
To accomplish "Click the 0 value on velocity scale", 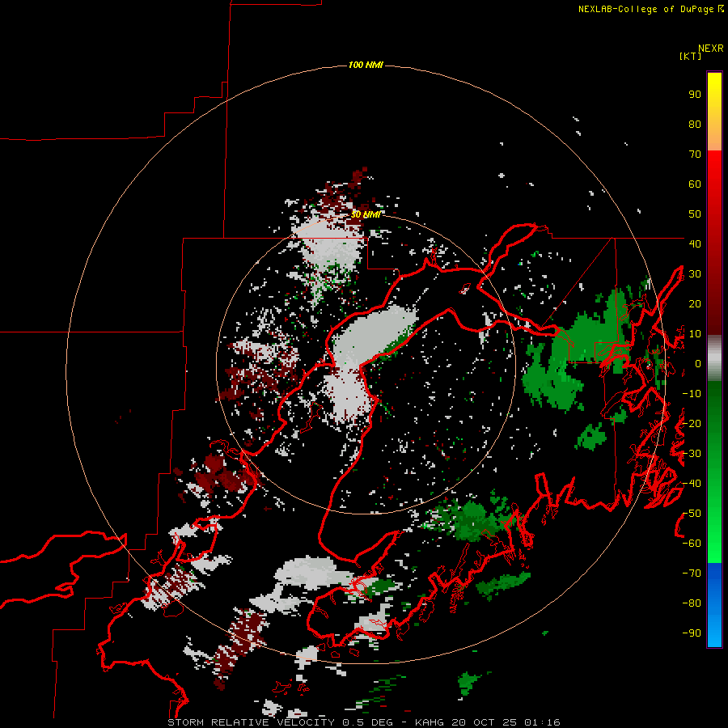I will tap(698, 364).
